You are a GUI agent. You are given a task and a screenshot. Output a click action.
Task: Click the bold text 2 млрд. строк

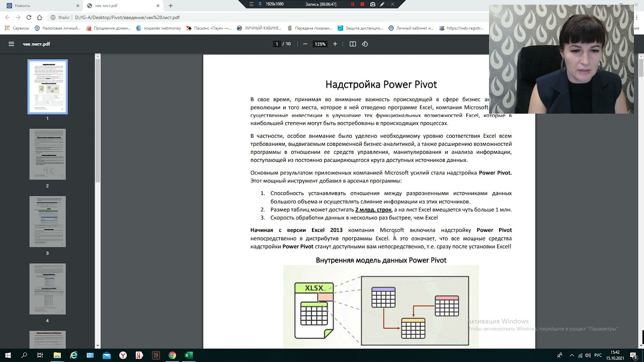373,210
